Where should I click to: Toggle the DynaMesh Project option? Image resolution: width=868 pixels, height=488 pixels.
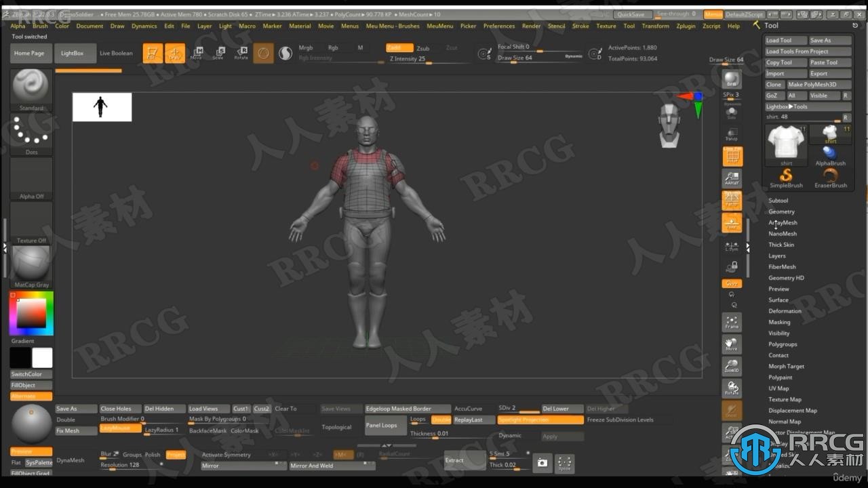click(x=176, y=455)
